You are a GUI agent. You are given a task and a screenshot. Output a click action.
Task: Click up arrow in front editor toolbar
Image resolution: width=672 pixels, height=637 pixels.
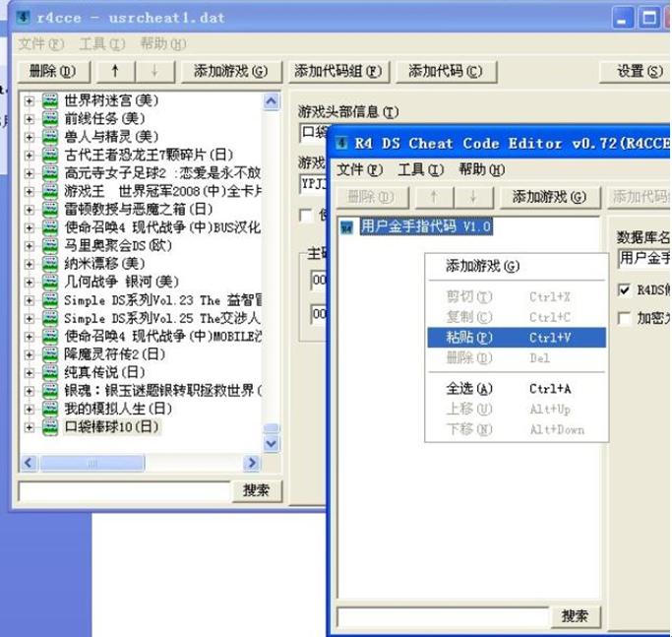(433, 197)
